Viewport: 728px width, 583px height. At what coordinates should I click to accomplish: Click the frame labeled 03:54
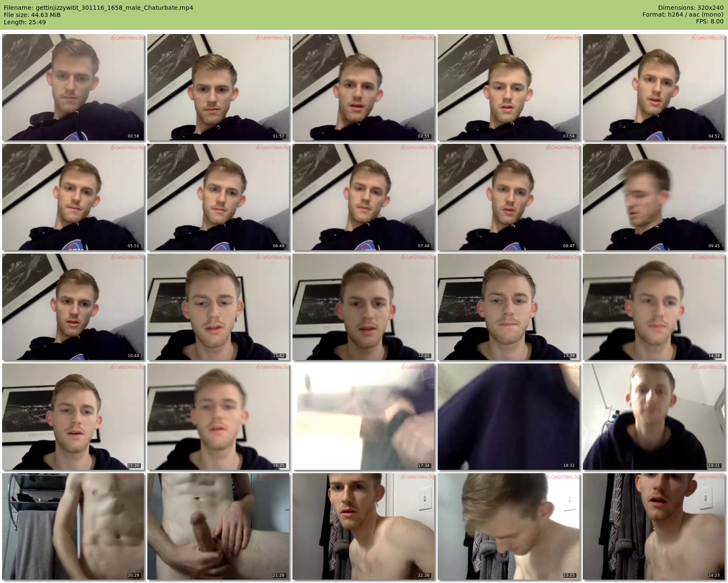(509, 87)
